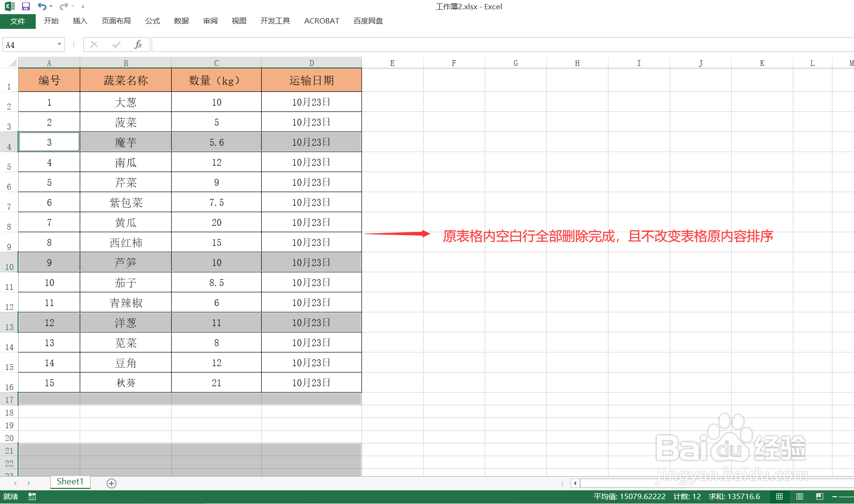Open the Name Box dropdown arrow
The width and height of the screenshot is (854, 504).
pos(59,44)
